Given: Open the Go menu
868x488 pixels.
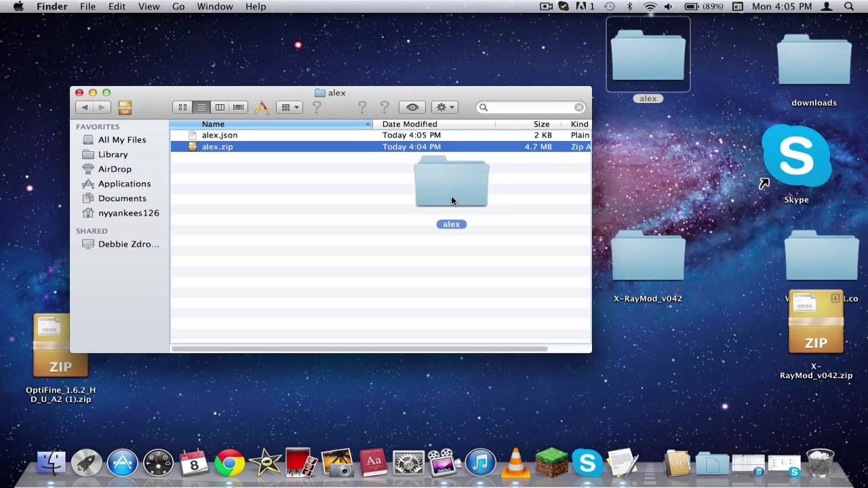Looking at the screenshot, I should click(178, 7).
